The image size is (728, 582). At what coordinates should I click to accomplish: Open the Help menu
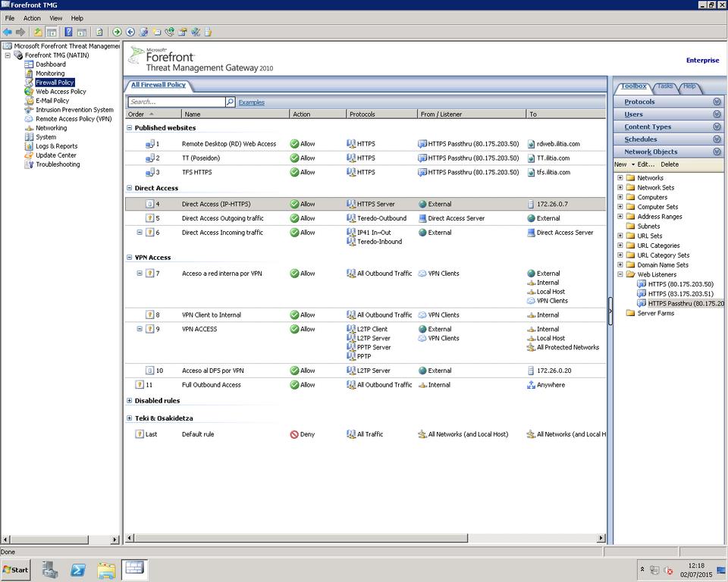pyautogui.click(x=77, y=18)
